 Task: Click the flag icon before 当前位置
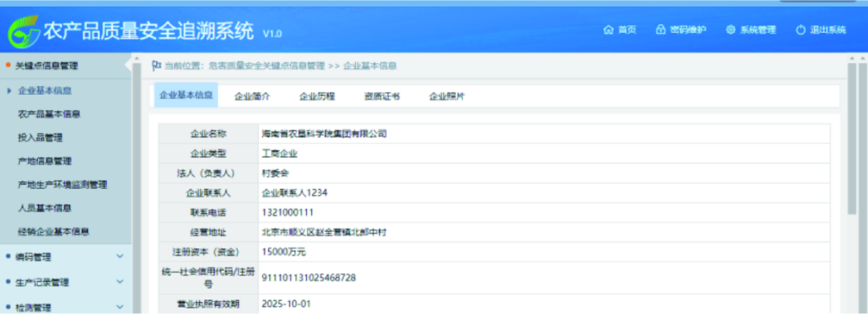click(156, 65)
